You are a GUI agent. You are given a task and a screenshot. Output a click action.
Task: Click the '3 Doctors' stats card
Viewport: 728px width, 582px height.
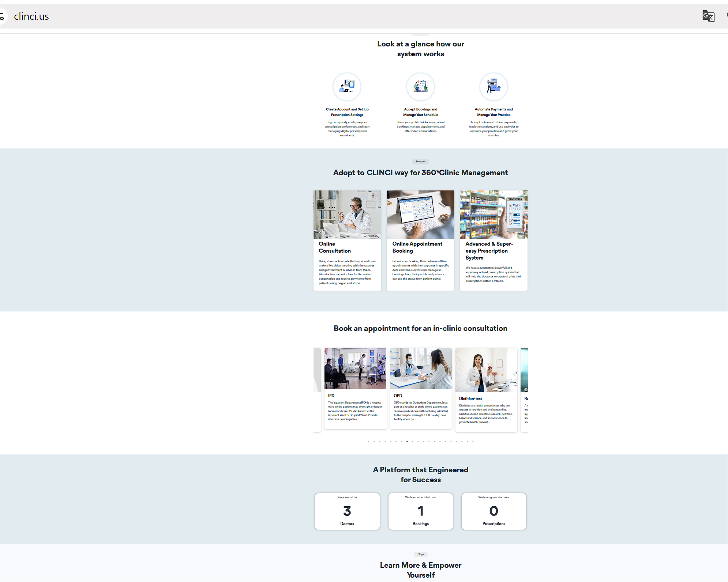click(x=347, y=511)
